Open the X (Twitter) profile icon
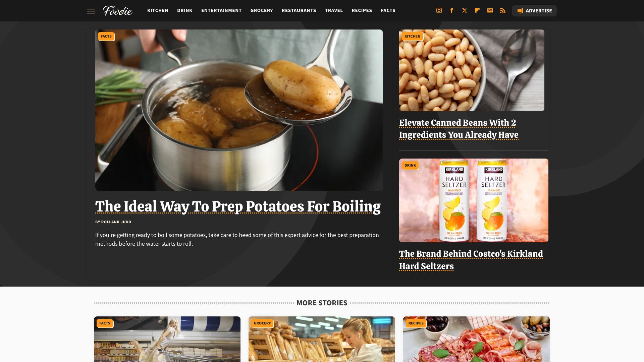 [x=465, y=11]
